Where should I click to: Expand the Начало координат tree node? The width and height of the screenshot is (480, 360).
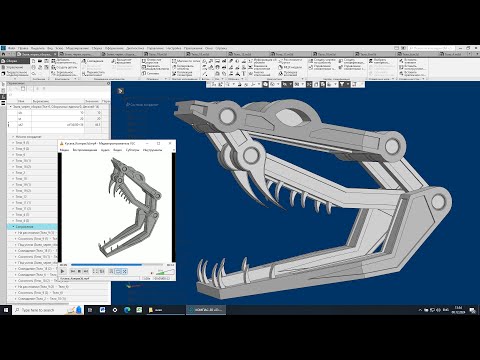[x=13, y=137]
